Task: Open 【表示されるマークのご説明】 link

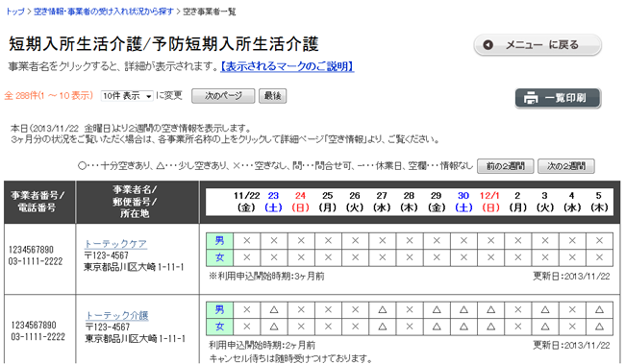Action: tap(287, 66)
